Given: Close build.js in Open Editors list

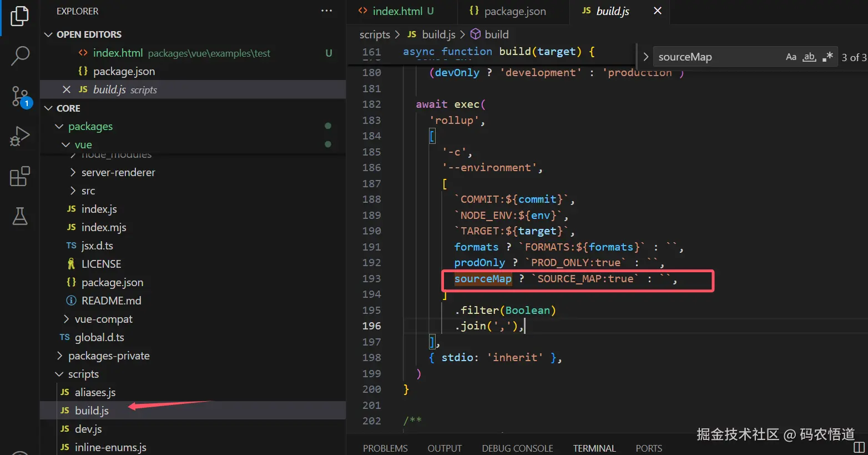Looking at the screenshot, I should [x=67, y=89].
